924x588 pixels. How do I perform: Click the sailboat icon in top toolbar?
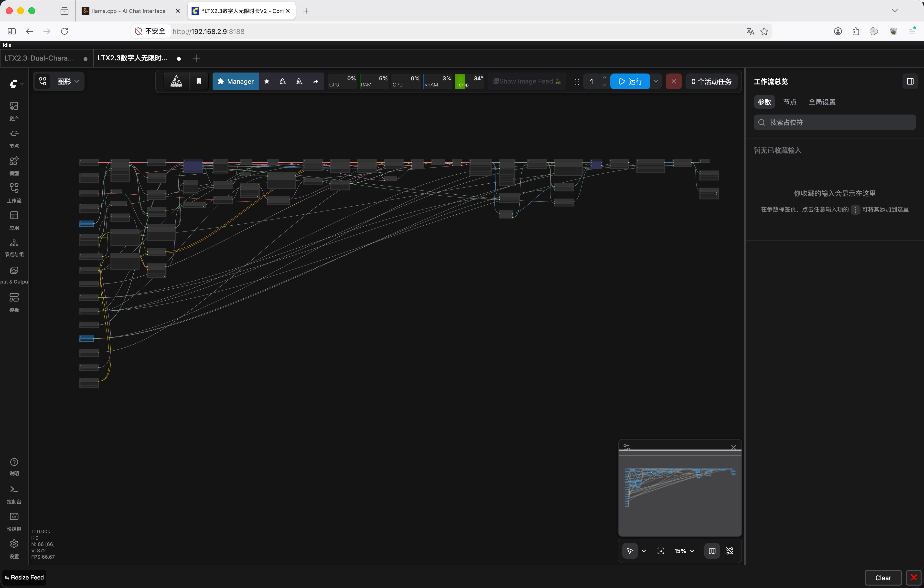(176, 81)
